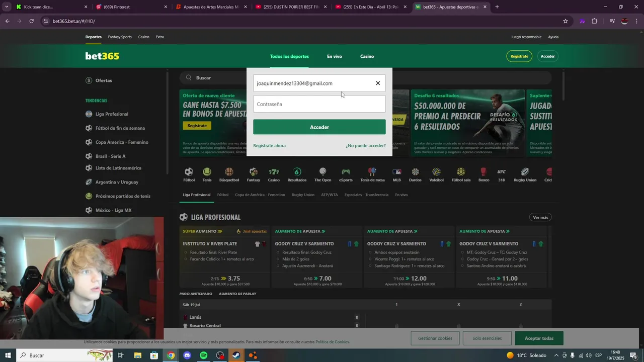Select Liga Profesional in sidebar
The width and height of the screenshot is (644, 362).
click(112, 114)
